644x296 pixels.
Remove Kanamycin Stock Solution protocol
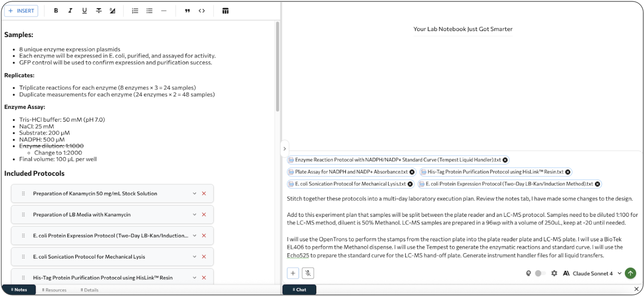(x=204, y=193)
